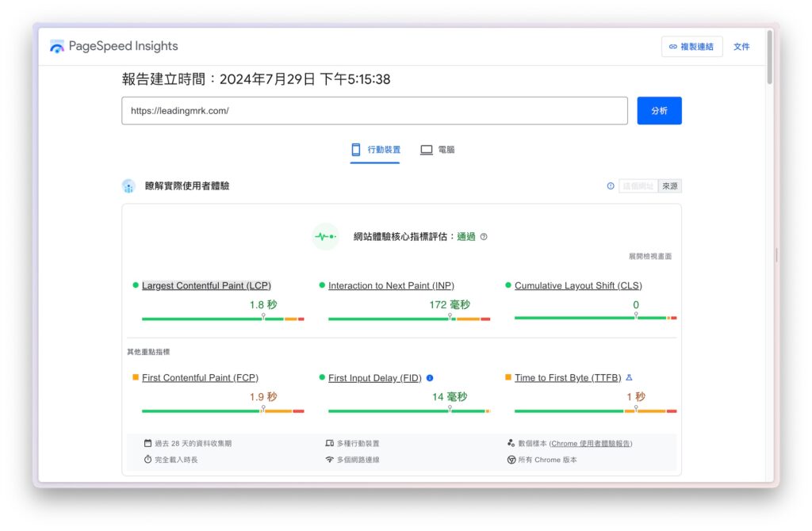
Task: Click info icon beside the URL/origin toggle
Action: (611, 185)
